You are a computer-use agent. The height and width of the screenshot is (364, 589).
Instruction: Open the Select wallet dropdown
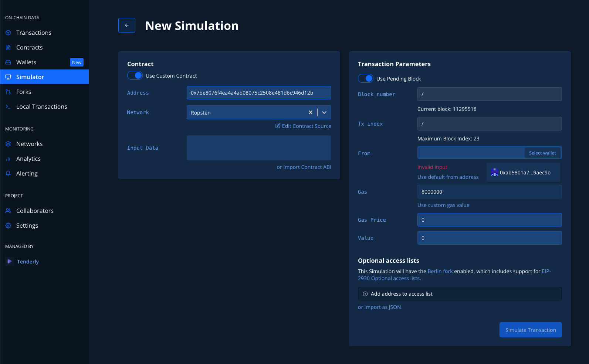click(542, 153)
